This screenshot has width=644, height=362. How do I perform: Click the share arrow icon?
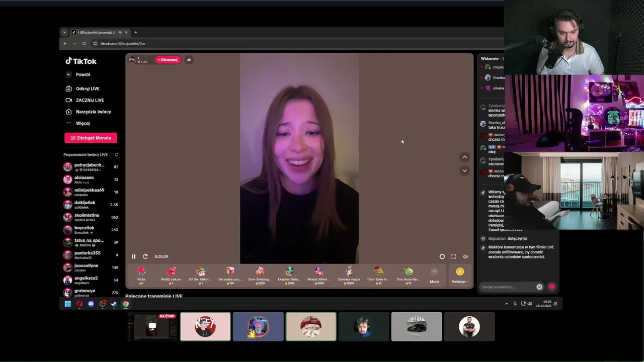189,60
